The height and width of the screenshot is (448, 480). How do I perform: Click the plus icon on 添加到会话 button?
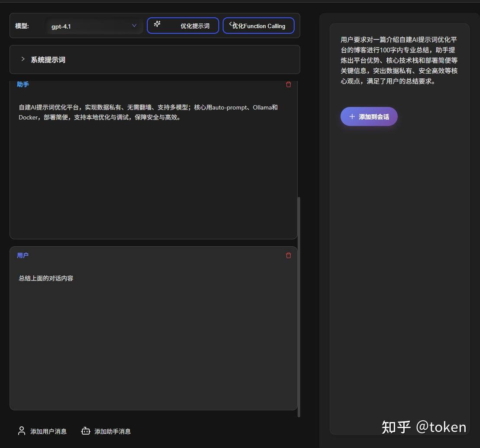pyautogui.click(x=352, y=116)
